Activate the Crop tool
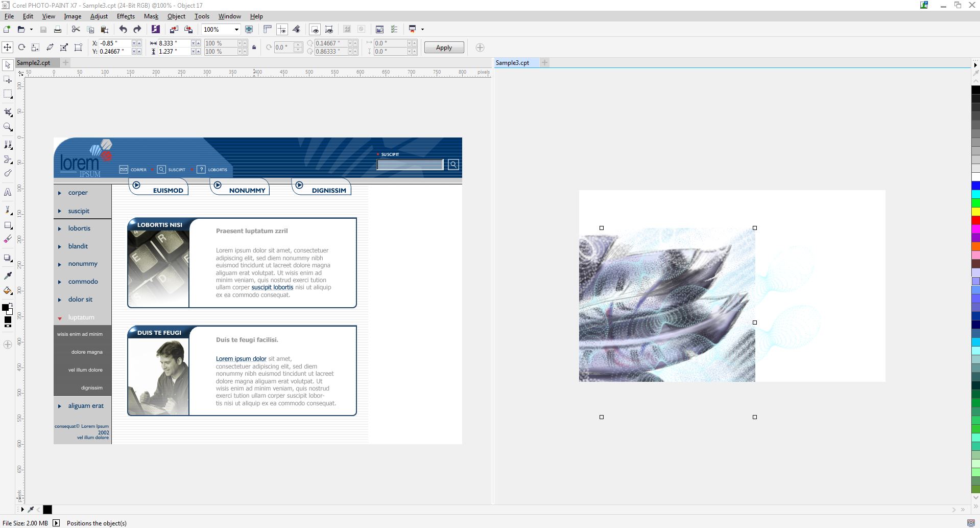The image size is (980, 528). pos(8,113)
